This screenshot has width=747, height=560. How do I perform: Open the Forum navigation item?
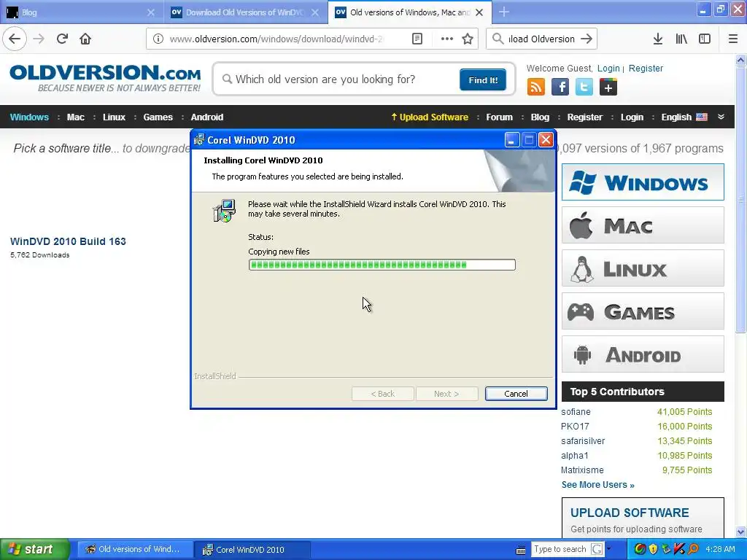pyautogui.click(x=499, y=117)
